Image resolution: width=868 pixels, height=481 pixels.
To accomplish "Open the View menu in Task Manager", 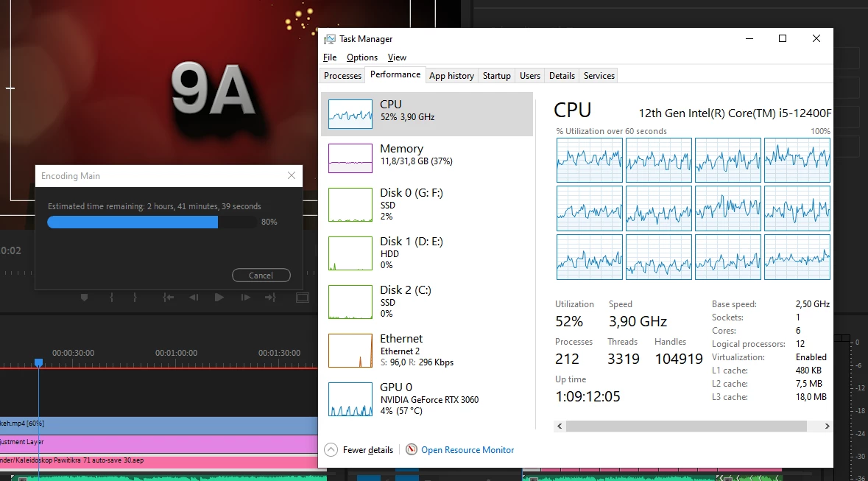I will (397, 57).
